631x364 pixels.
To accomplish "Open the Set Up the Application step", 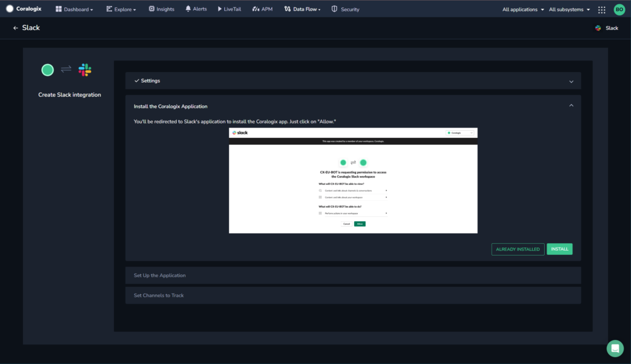I will (x=353, y=275).
